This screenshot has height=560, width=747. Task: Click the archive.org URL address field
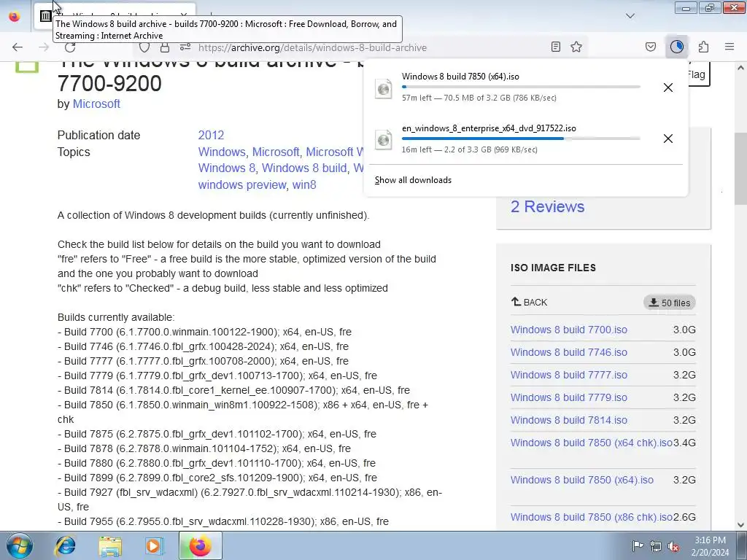click(x=312, y=47)
